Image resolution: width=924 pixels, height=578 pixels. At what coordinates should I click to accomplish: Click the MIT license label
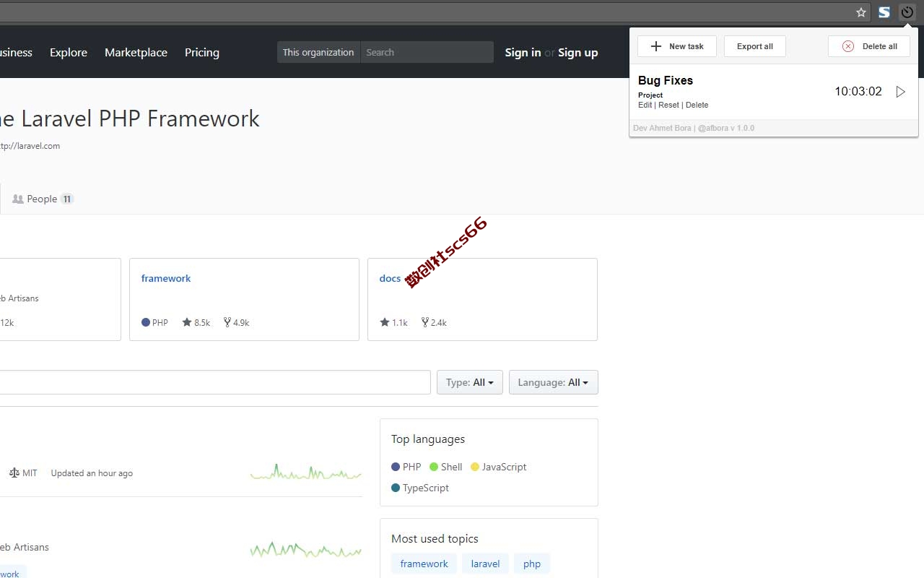(23, 473)
